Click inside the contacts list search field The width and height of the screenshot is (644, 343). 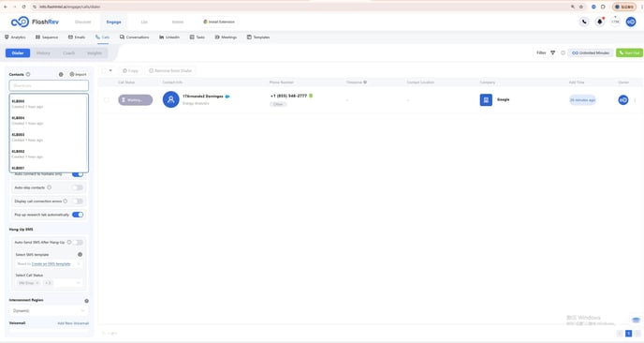(49, 85)
